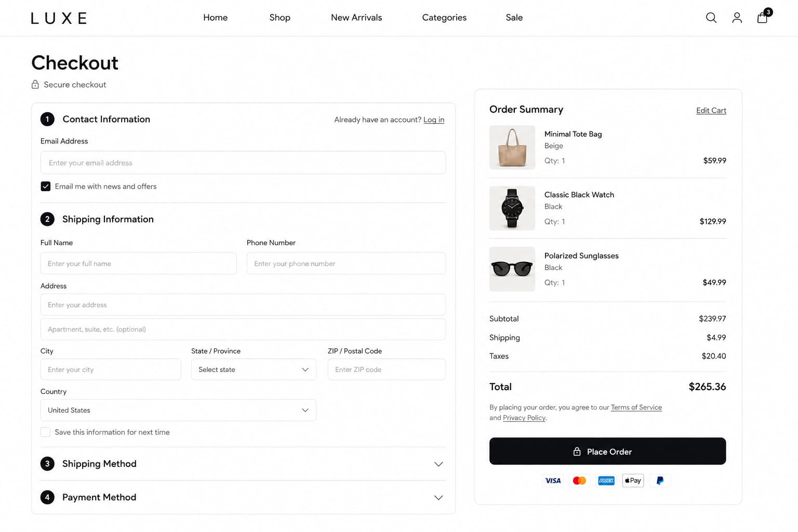Click the Minimal Tote Bag thumbnail
The image size is (798, 532).
click(512, 148)
